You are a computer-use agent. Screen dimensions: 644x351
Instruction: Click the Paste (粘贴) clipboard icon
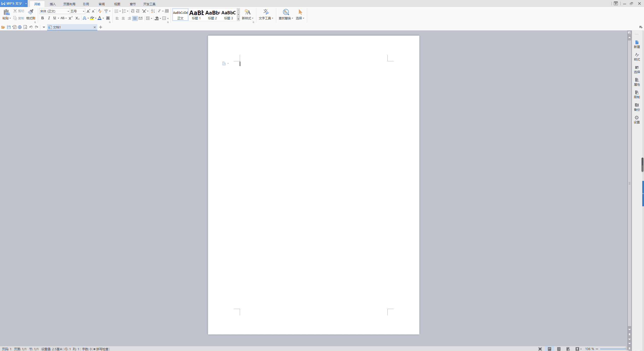(6, 12)
